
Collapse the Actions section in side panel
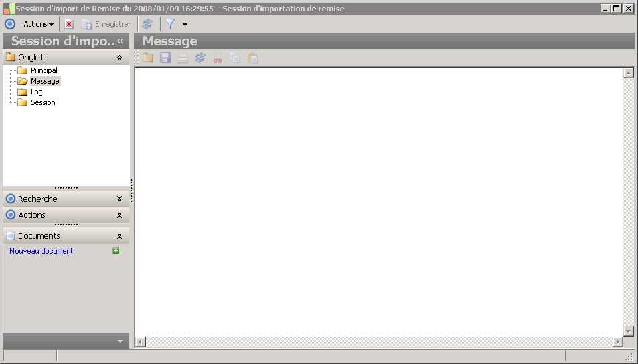point(119,215)
